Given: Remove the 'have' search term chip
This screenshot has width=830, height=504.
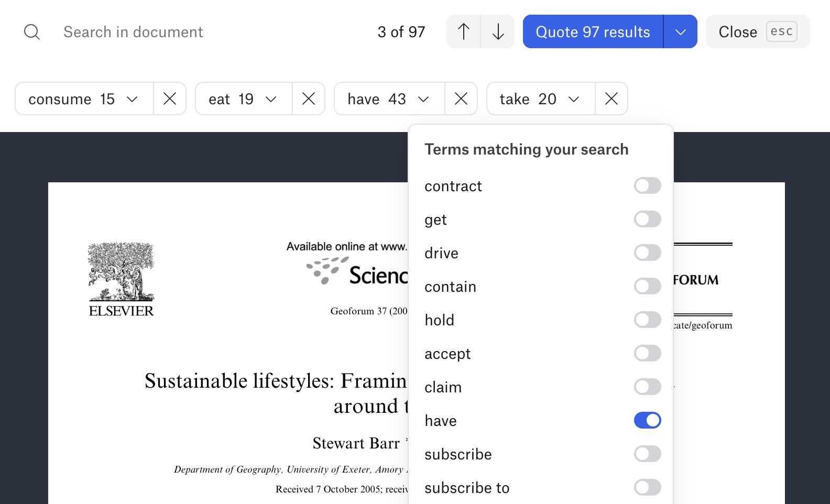Looking at the screenshot, I should coord(461,98).
